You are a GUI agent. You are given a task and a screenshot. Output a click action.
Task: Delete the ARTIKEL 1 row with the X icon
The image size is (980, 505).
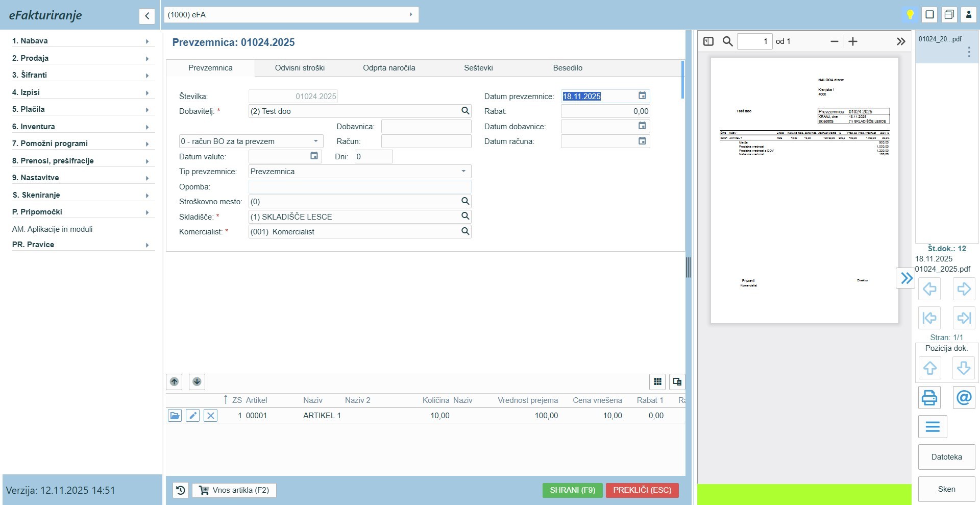coord(210,416)
